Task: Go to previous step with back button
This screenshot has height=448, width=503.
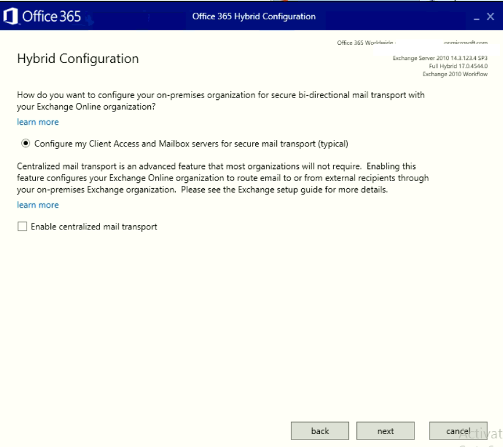Action: pyautogui.click(x=320, y=431)
